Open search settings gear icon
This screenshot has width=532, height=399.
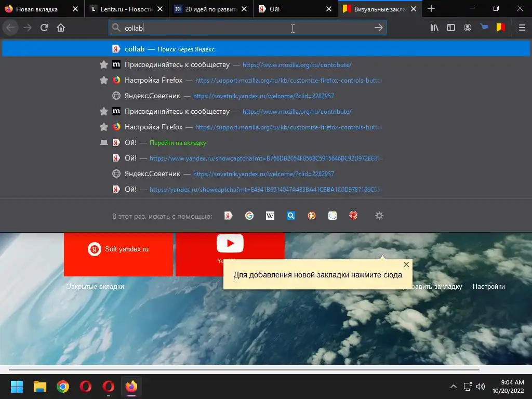[x=379, y=216]
